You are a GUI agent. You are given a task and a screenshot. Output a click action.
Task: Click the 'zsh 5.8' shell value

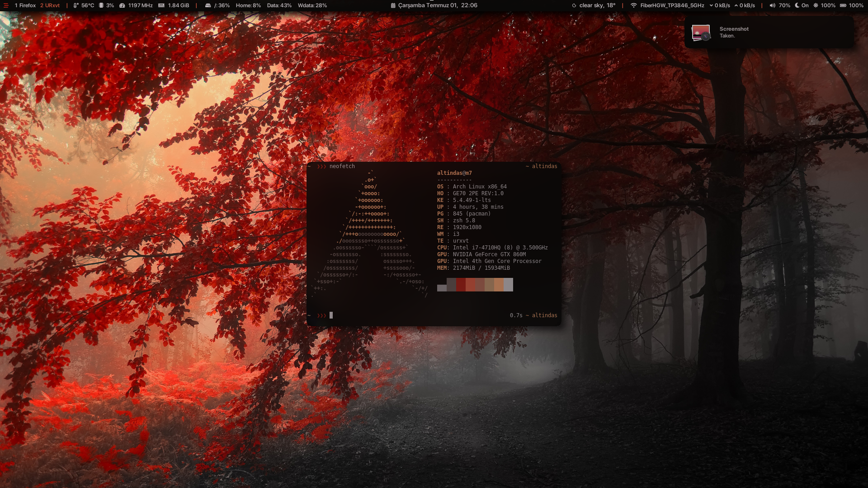(464, 221)
